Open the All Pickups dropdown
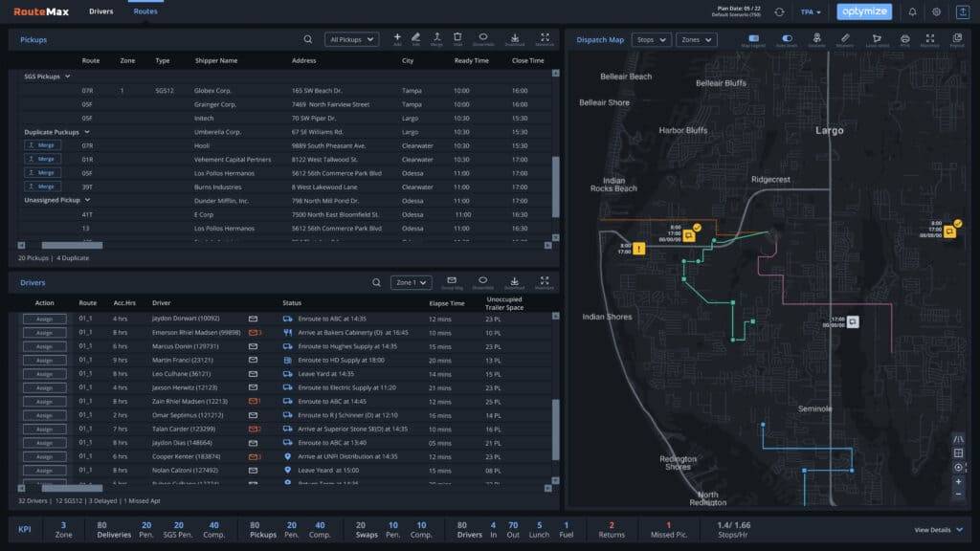Screen dimensions: 980x551 pos(351,39)
